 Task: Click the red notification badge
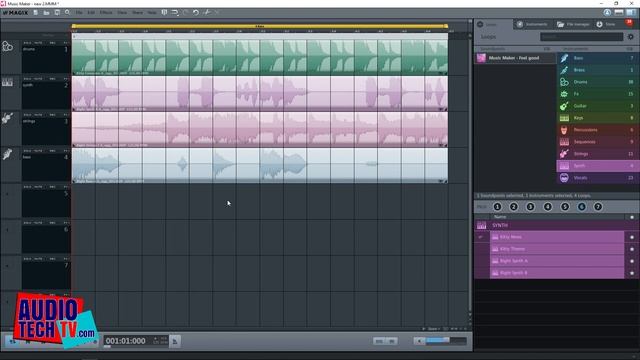[629, 22]
